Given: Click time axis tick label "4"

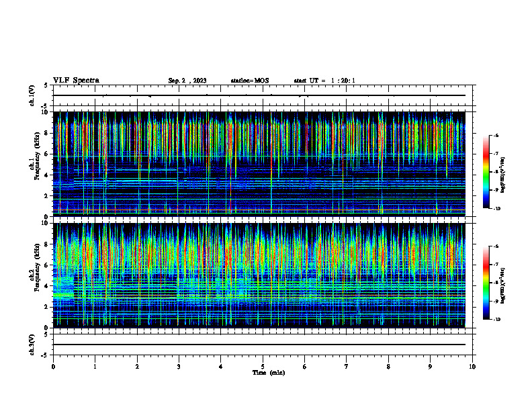Looking at the screenshot, I should click(x=221, y=367).
